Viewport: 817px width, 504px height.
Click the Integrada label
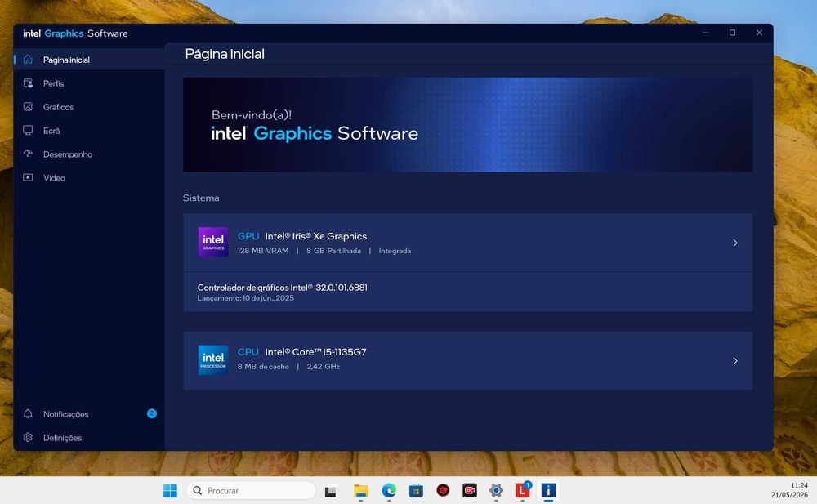(395, 251)
